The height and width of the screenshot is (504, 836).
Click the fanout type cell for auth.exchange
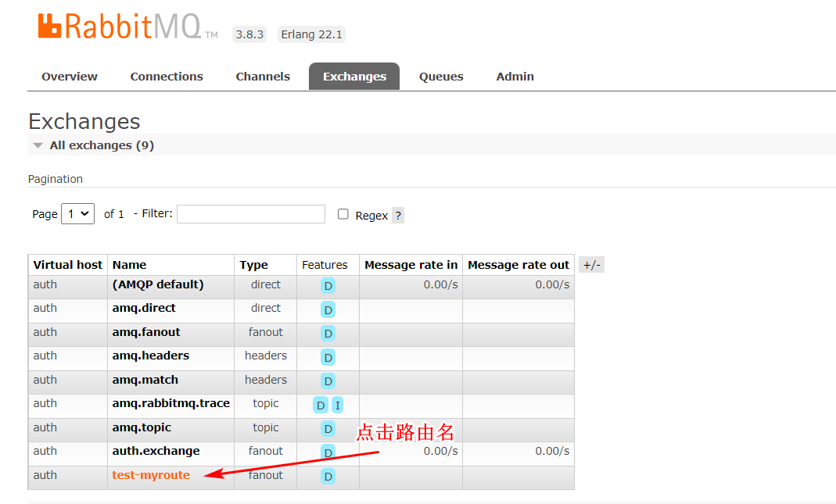266,452
